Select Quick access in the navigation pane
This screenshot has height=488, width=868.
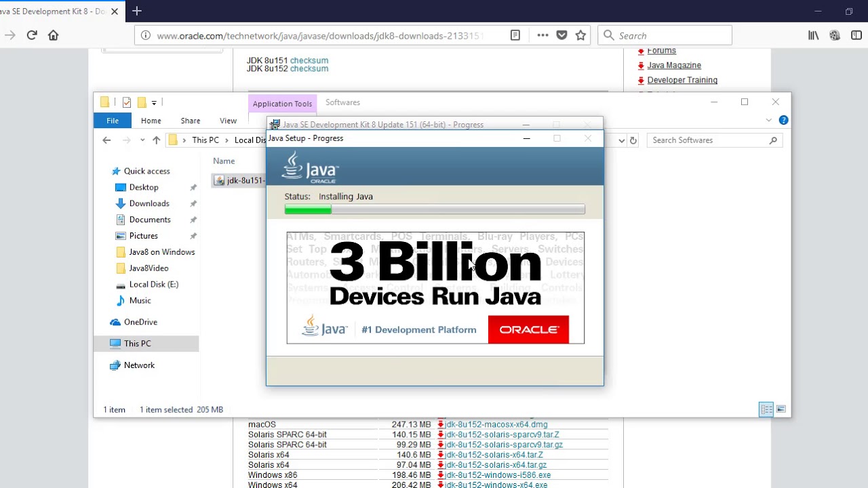click(x=146, y=171)
